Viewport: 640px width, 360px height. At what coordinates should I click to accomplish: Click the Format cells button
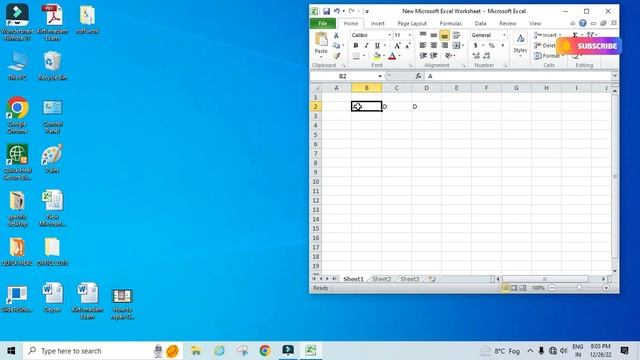[x=547, y=56]
